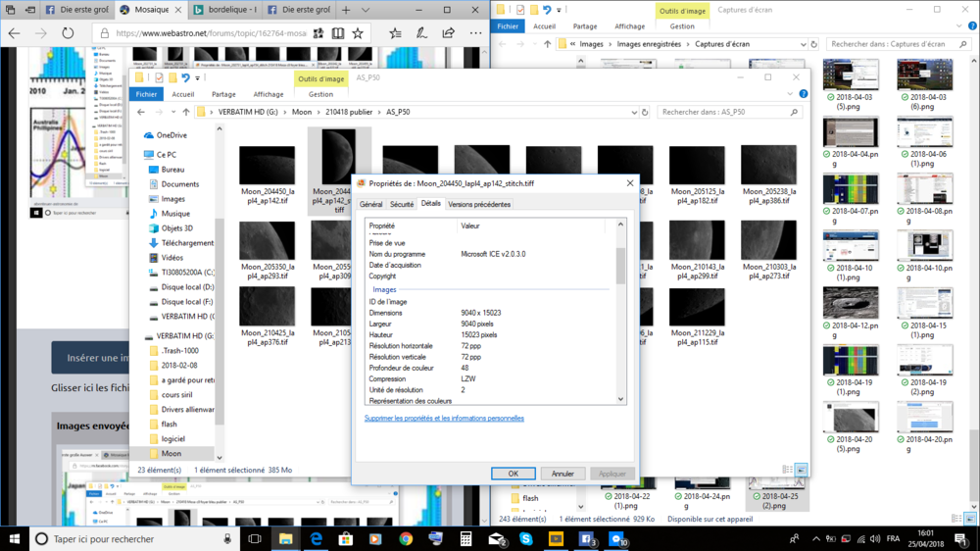Open Windows Start menu

point(14,538)
